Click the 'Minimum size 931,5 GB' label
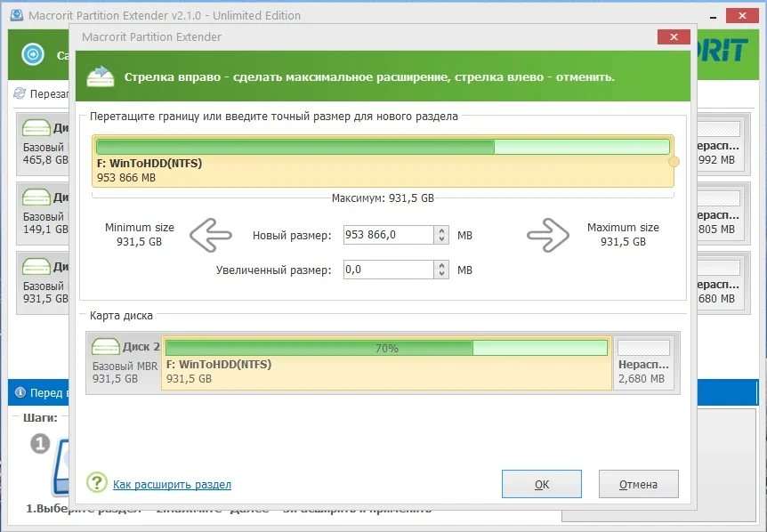 coord(140,235)
